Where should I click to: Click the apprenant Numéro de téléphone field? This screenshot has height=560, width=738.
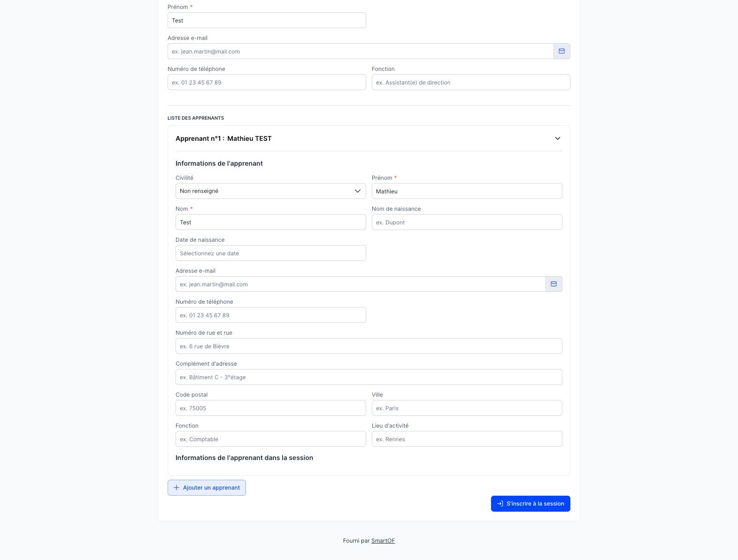270,315
